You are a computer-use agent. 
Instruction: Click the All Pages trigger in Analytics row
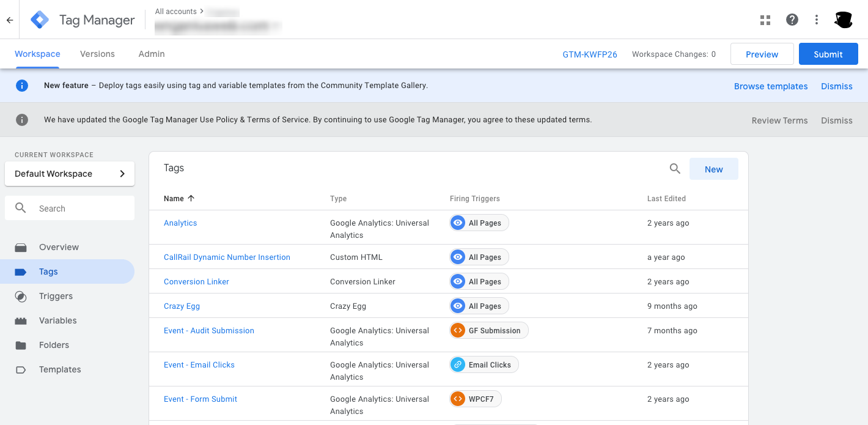tap(479, 223)
